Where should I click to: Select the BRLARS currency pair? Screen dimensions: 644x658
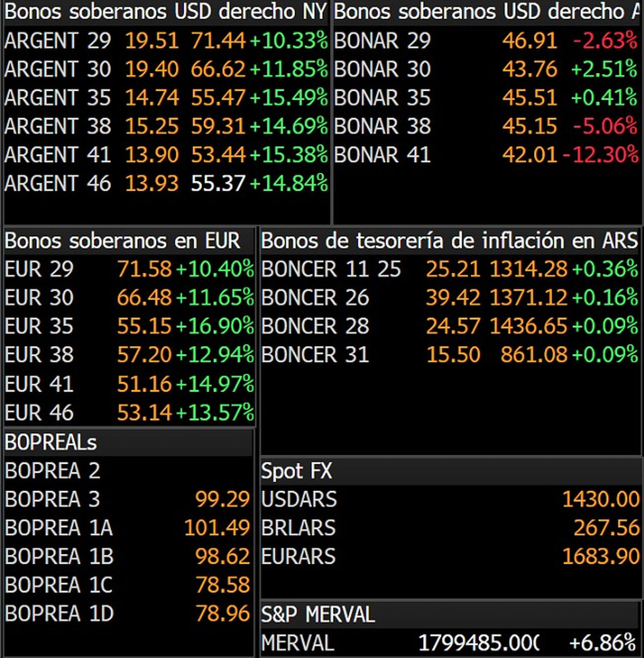pos(298,528)
